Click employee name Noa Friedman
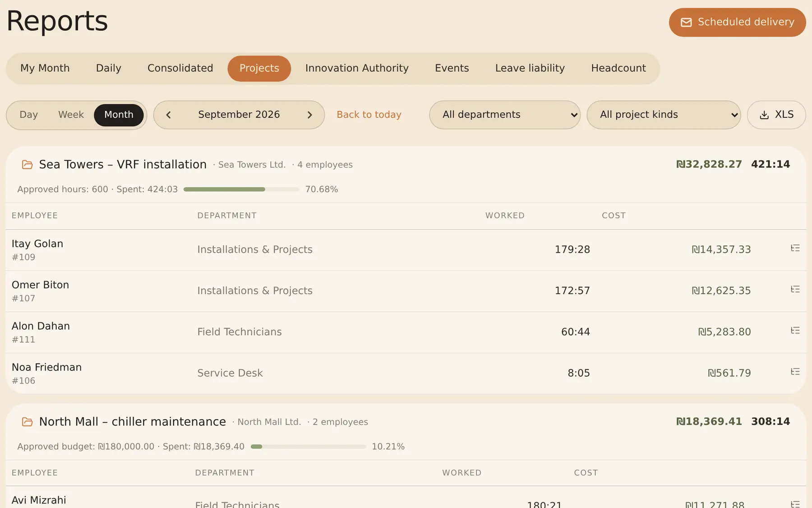 click(x=46, y=367)
